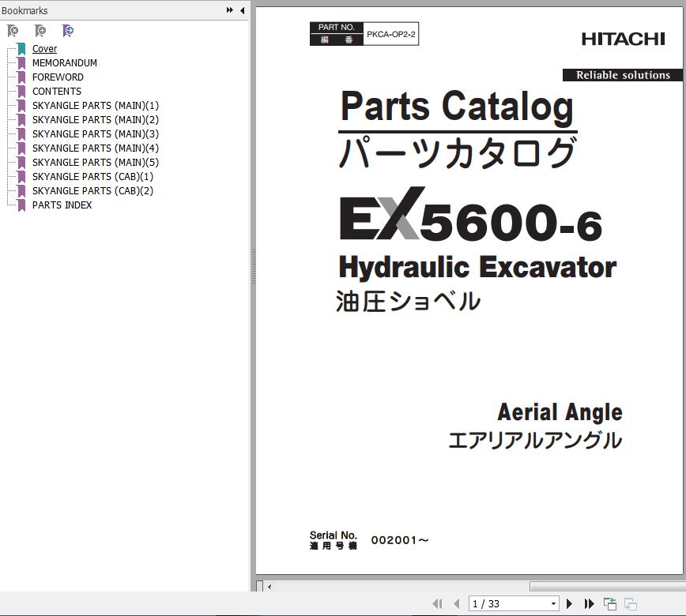The height and width of the screenshot is (616, 686).
Task: Click the HITACHI logo on the cover page
Action: click(x=623, y=39)
